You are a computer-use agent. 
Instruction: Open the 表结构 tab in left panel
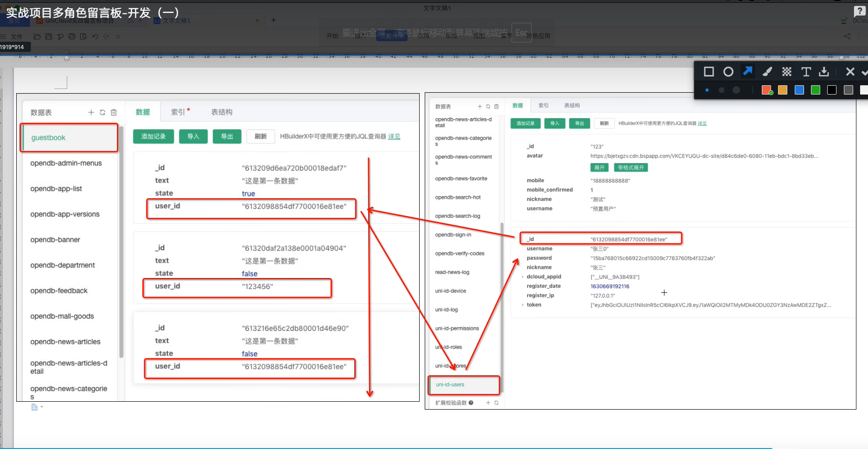tap(222, 112)
